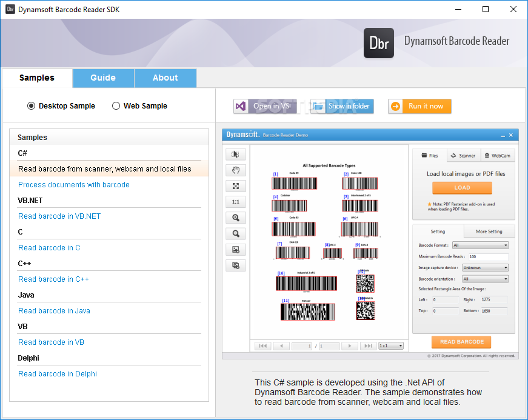Open the Image capture device dropdown
The image size is (528, 420).
click(485, 267)
